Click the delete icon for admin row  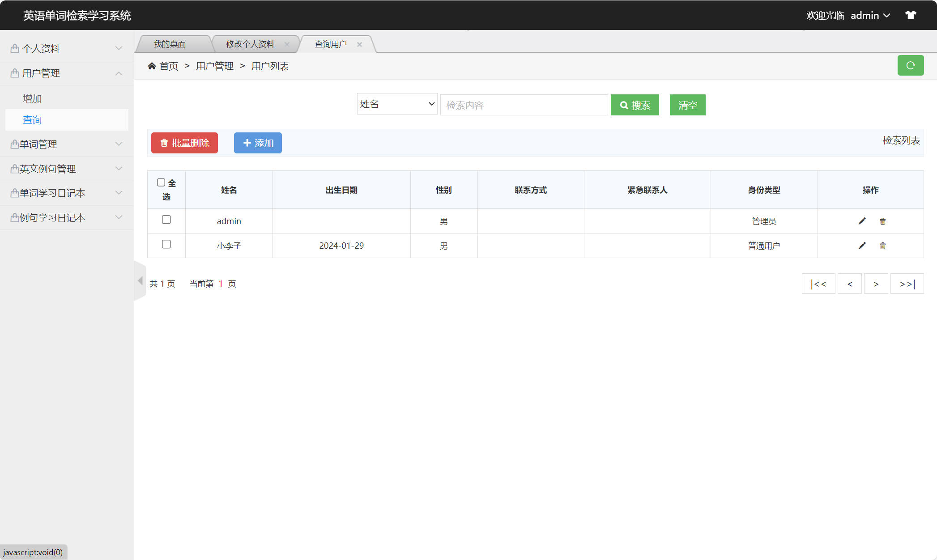coord(882,221)
